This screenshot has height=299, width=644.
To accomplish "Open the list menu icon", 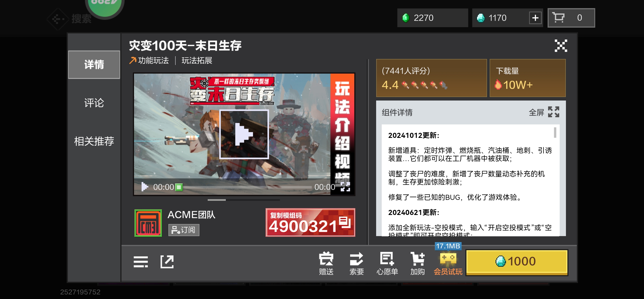I will [x=141, y=262].
